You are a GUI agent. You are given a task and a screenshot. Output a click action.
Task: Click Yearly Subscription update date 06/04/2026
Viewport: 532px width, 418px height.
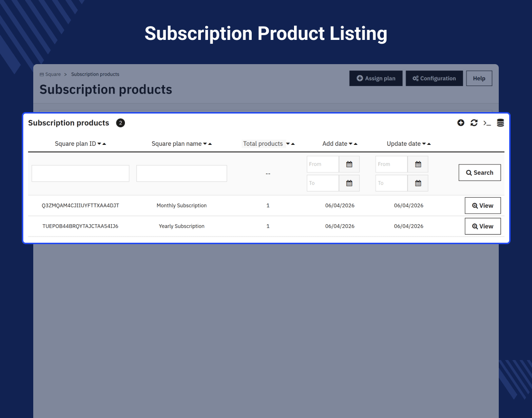[408, 226]
